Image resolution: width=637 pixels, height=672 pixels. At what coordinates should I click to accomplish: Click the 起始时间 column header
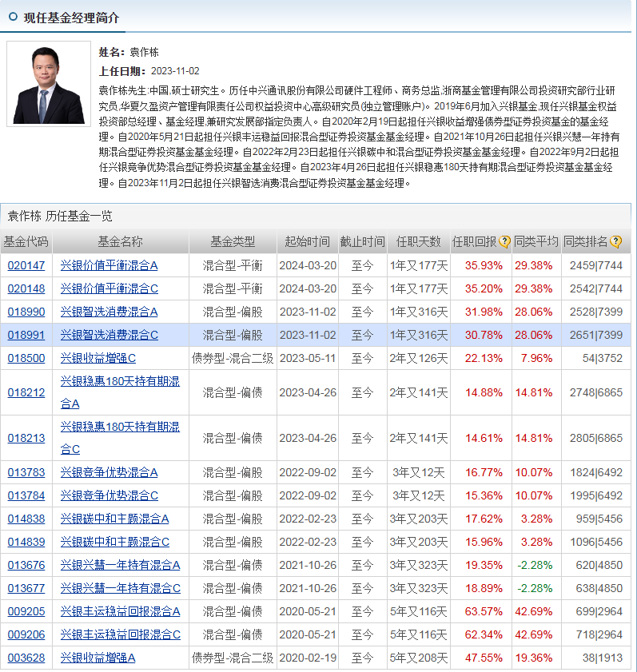tap(308, 242)
